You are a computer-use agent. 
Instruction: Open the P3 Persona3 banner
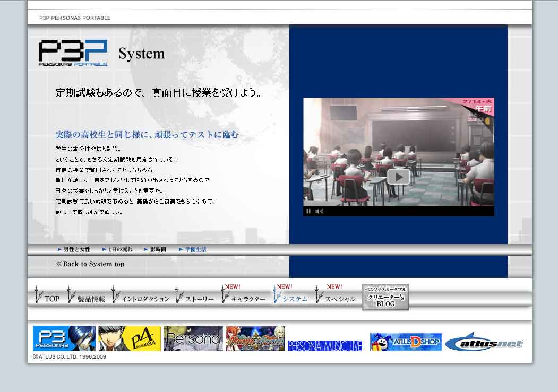[64, 338]
